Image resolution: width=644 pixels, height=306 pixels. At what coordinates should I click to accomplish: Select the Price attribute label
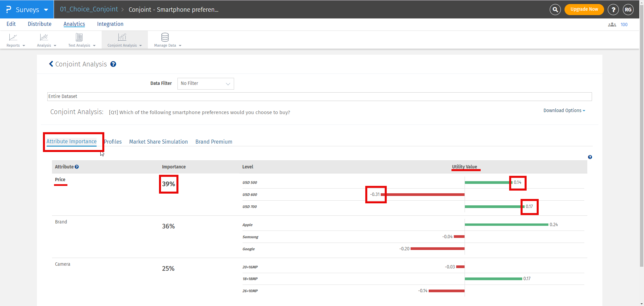coord(60,180)
